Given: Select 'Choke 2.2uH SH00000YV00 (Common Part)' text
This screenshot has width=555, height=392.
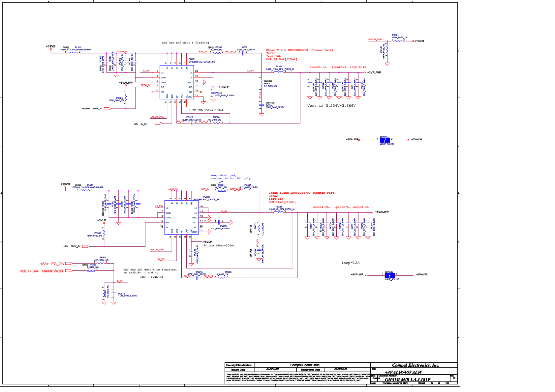Looking at the screenshot, I should pos(299,50).
